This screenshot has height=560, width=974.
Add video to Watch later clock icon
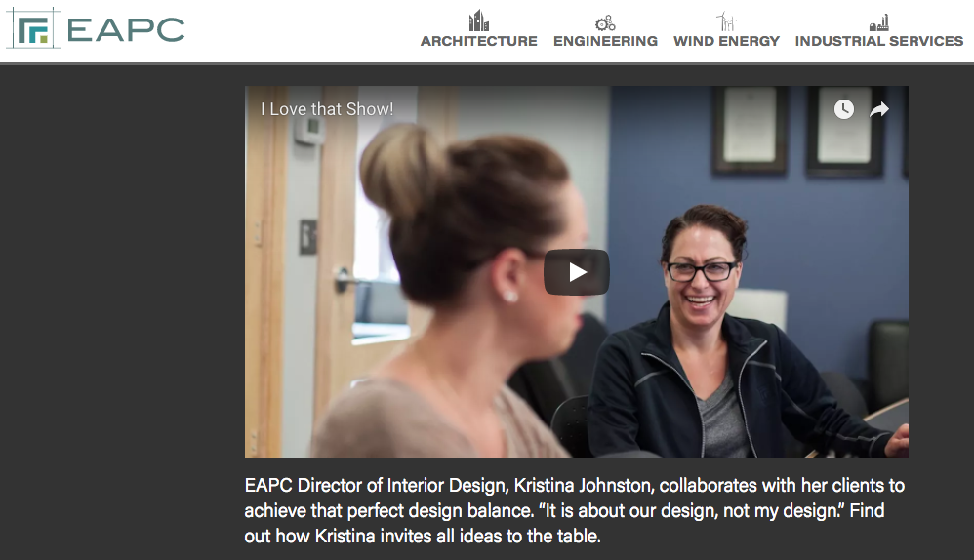(x=843, y=109)
